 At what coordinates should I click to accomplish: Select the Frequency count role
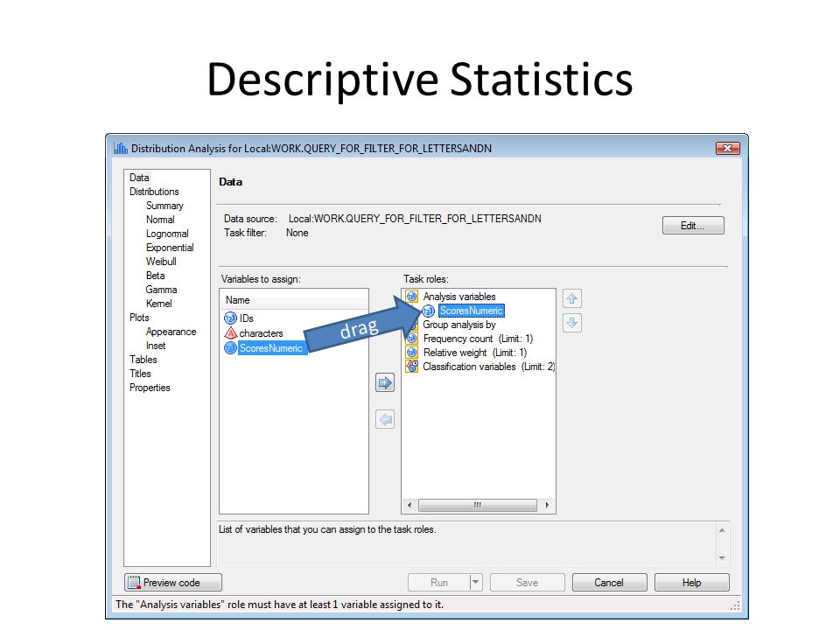click(478, 339)
